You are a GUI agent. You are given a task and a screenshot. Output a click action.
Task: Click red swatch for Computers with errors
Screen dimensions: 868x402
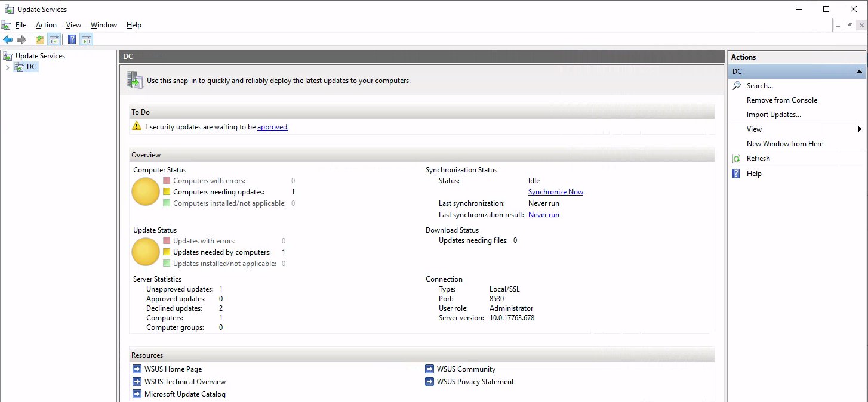tap(167, 180)
